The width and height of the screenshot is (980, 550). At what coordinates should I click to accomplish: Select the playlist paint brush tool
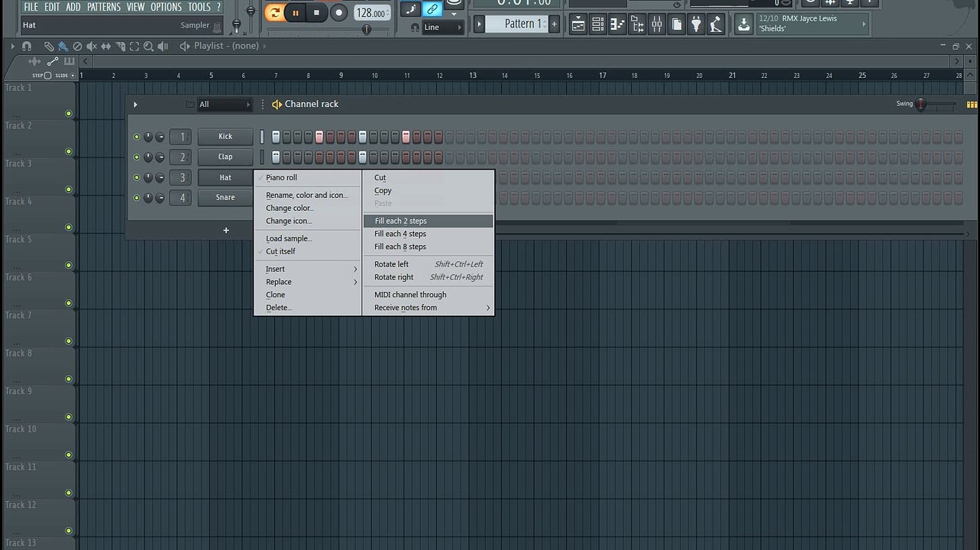point(63,46)
